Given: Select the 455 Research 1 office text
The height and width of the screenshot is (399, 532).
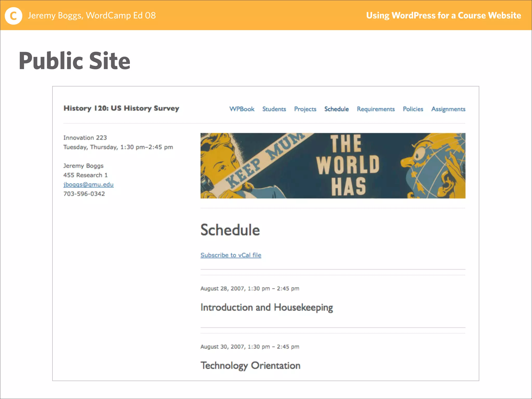Looking at the screenshot, I should point(85,175).
